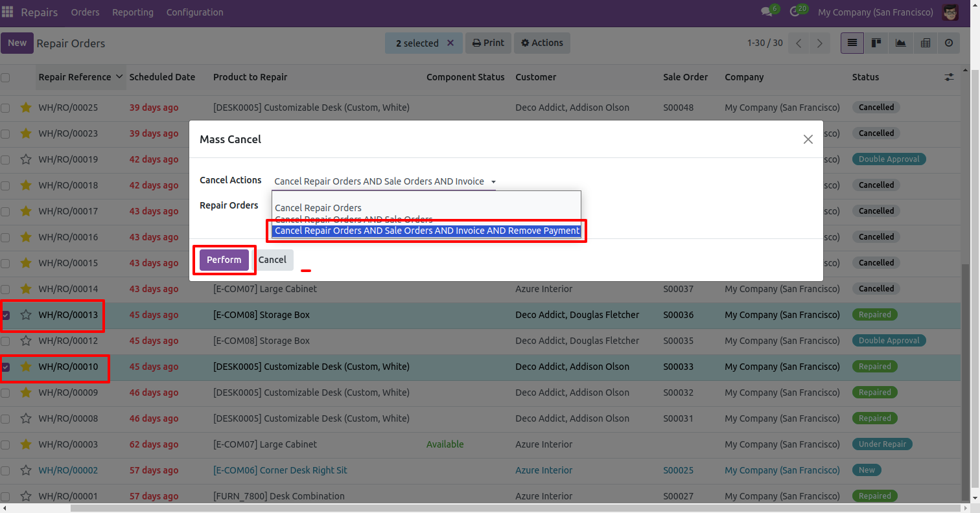
Task: Open the column settings adjust icon
Action: click(949, 77)
